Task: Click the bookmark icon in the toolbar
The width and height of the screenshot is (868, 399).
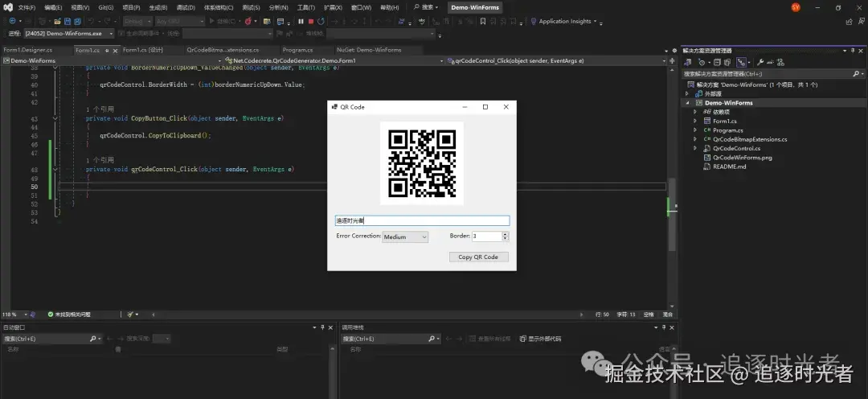Action: click(x=483, y=21)
